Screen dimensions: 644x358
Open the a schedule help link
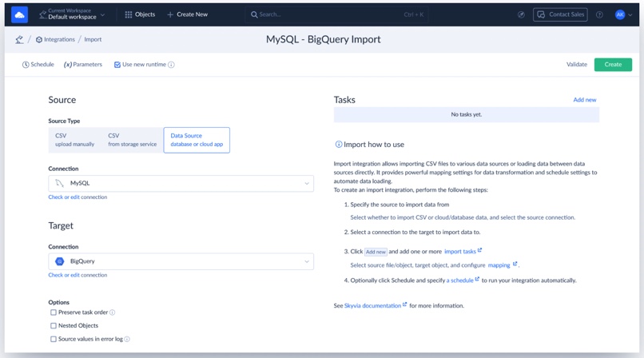pos(459,280)
